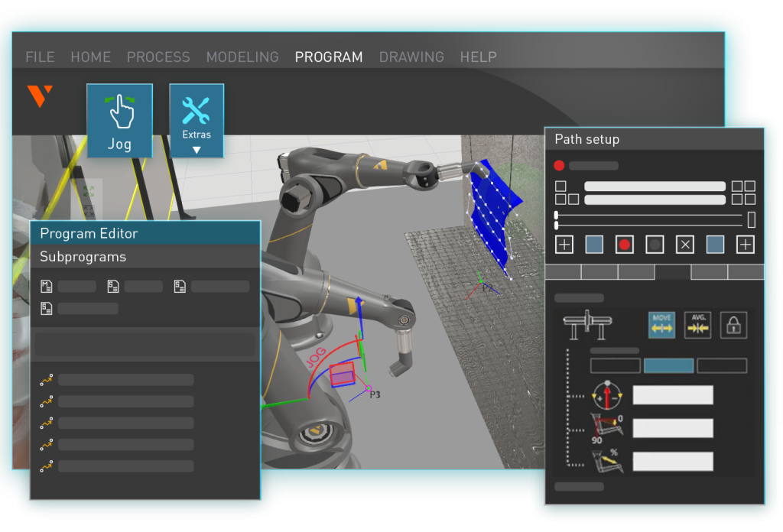Toggle the single checkbox left of top bar

click(560, 187)
